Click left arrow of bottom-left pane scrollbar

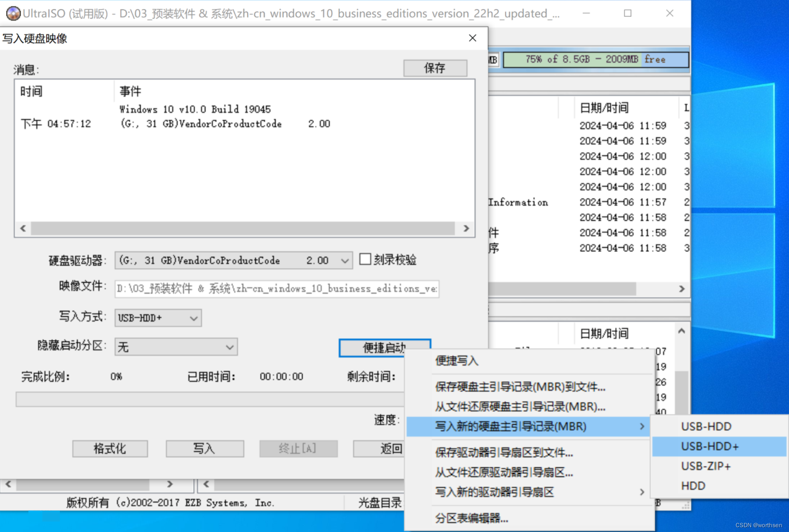[8, 484]
